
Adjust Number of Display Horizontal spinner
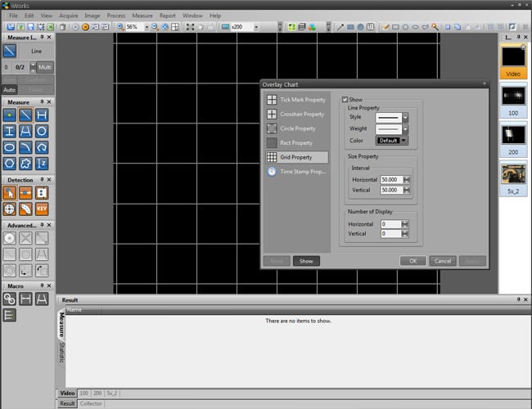pos(405,224)
